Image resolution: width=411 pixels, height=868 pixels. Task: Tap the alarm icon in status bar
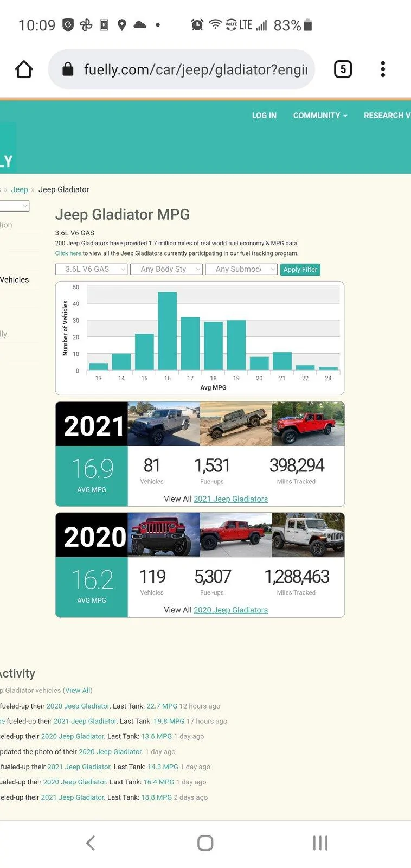tap(197, 24)
